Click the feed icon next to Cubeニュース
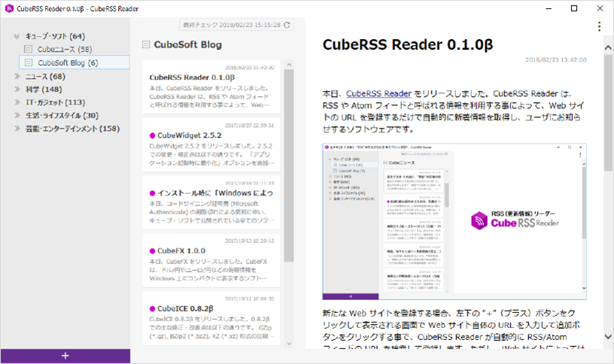The image size is (614, 364). [x=28, y=49]
